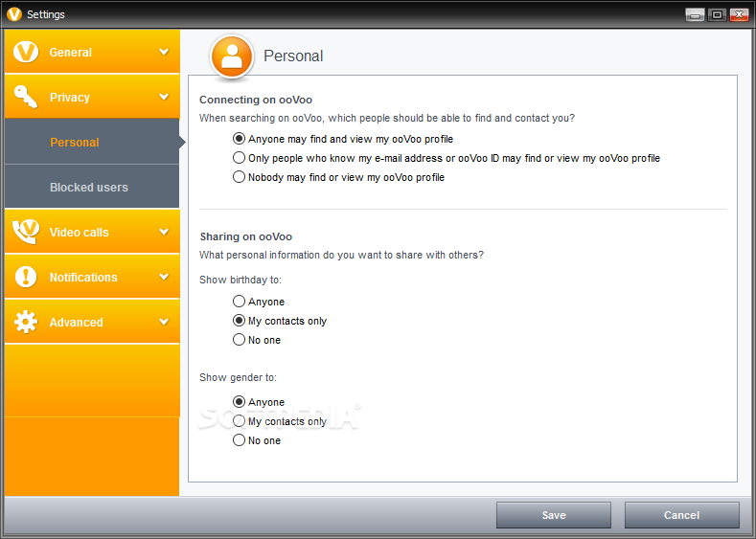
Task: Click the 'Connecting on ooVoo' heading
Action: 256,100
